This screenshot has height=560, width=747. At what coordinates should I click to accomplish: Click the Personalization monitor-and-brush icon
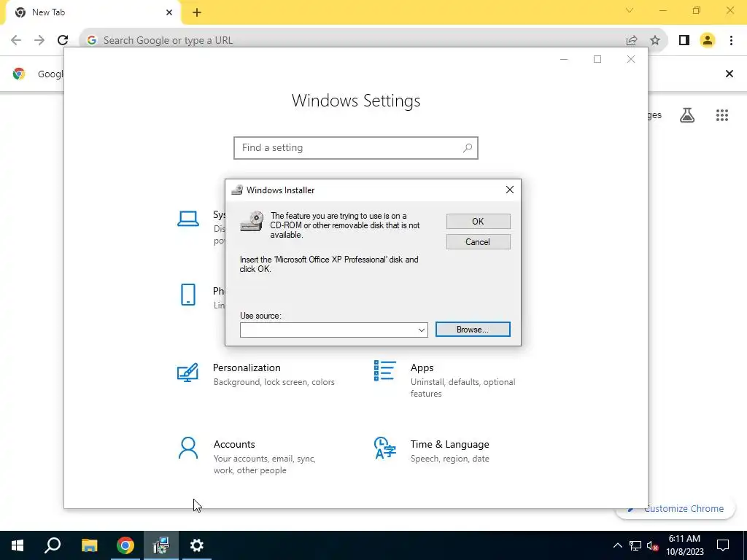187,373
